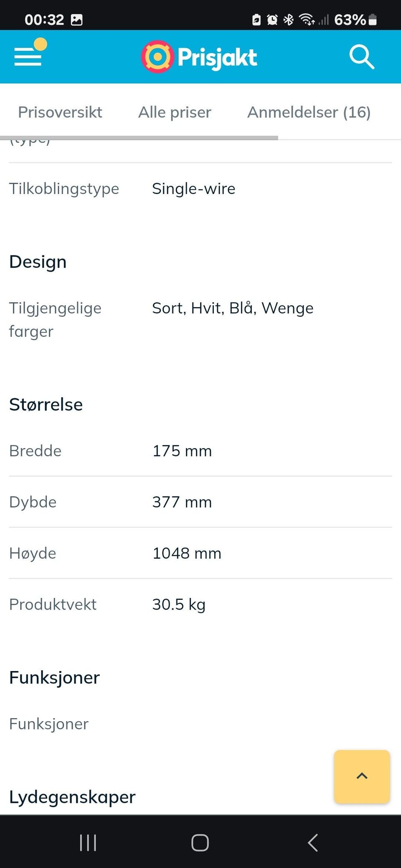The width and height of the screenshot is (401, 868).
Task: Open the search magnifier
Action: tap(361, 57)
